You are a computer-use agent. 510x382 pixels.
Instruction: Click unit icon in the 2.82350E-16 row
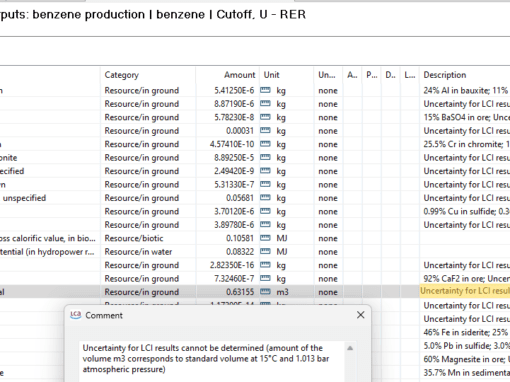[x=265, y=265]
